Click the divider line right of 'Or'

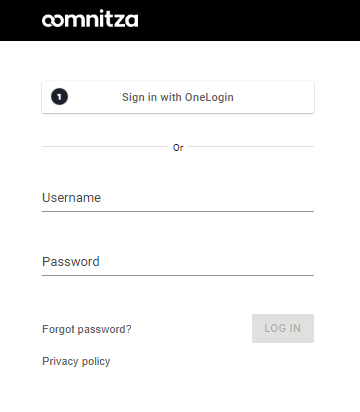(x=251, y=146)
